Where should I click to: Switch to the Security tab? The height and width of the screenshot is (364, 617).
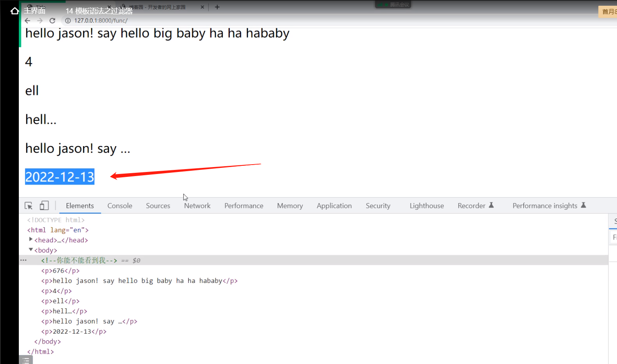point(378,206)
